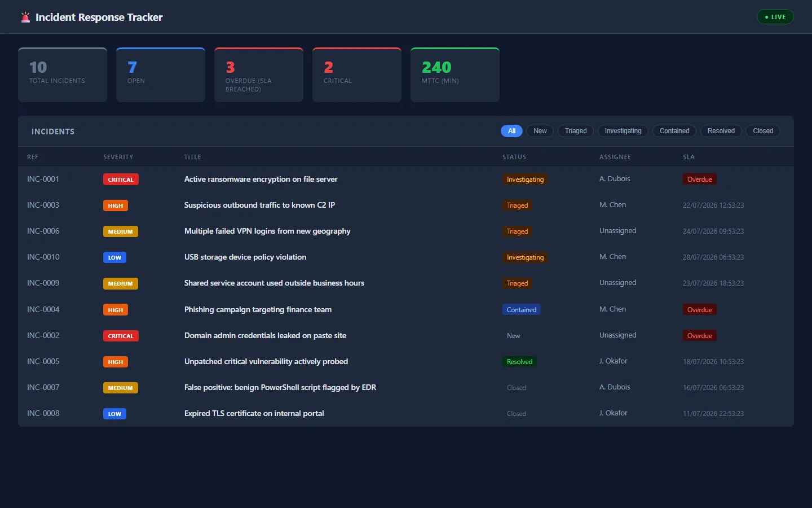This screenshot has height=508, width=812.
Task: Filter incidents by New status
Action: coord(540,131)
